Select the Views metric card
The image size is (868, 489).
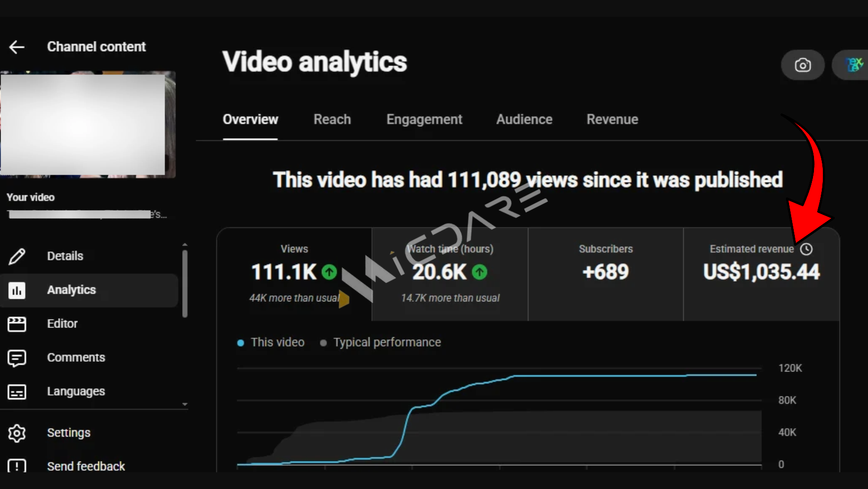click(294, 274)
